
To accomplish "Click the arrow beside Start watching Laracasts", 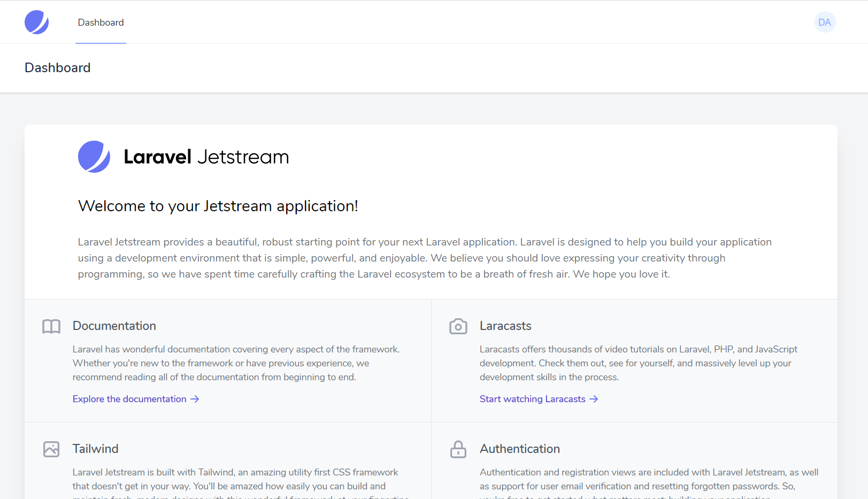I will pyautogui.click(x=594, y=399).
